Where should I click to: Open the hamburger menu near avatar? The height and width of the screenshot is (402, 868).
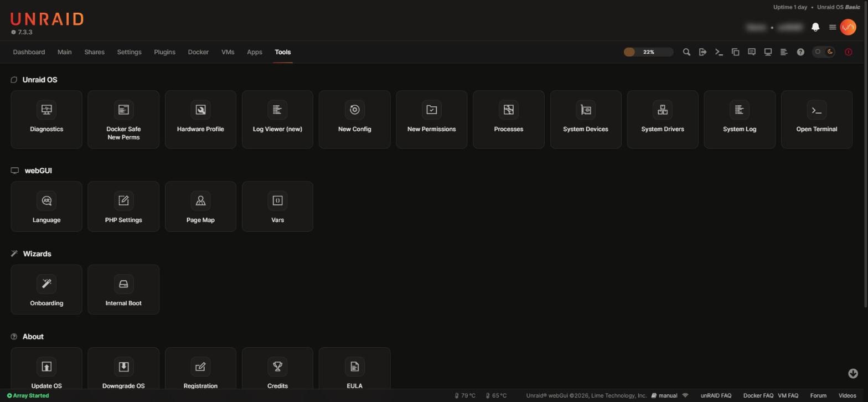tap(832, 27)
